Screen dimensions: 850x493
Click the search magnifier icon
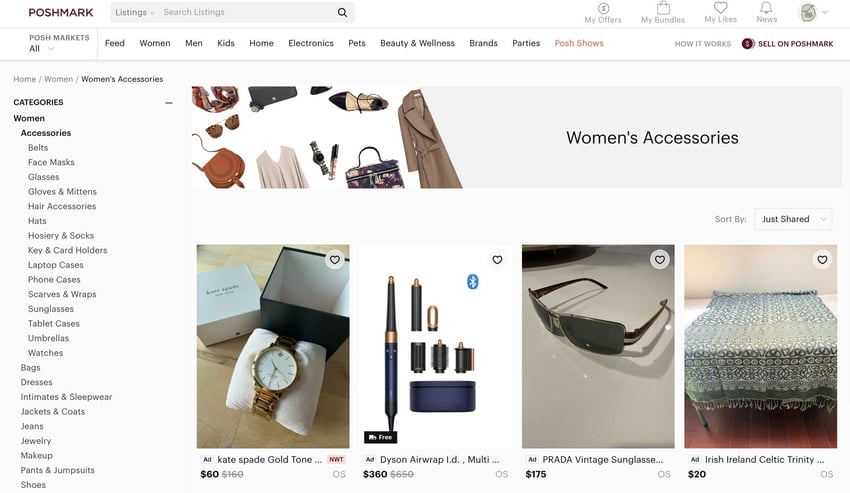(342, 12)
